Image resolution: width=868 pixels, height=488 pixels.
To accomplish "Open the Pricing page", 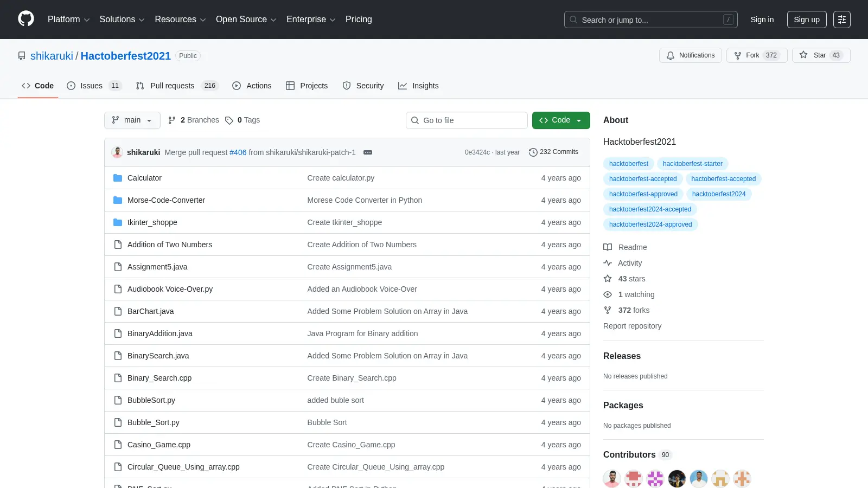I will point(359,20).
